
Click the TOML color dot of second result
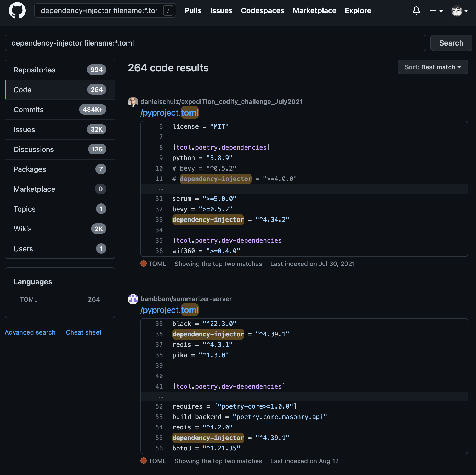[x=144, y=461]
